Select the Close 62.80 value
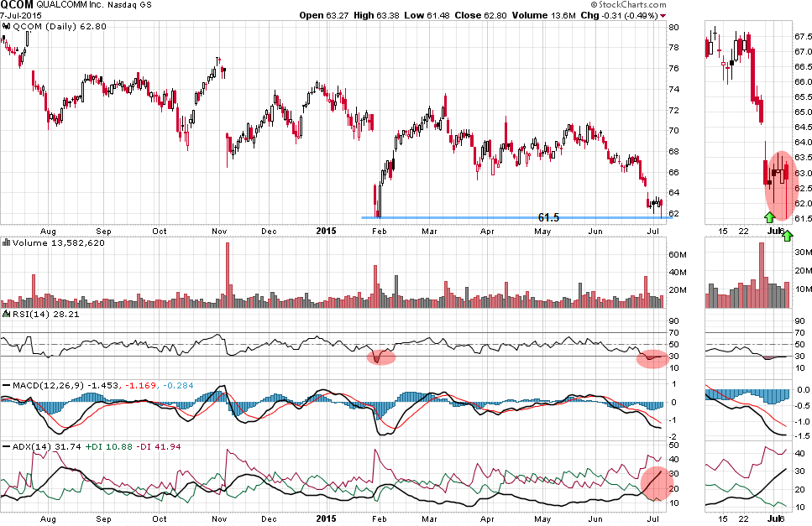812x526 pixels. (x=480, y=15)
